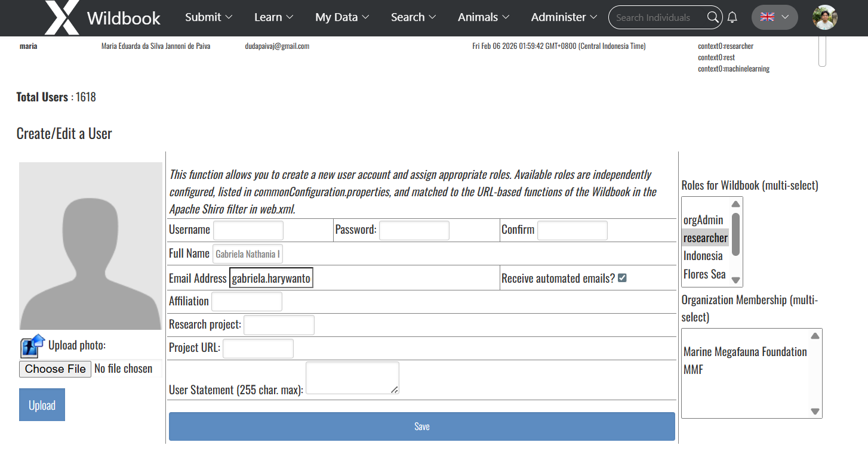Select the orgAdmin role option

pyautogui.click(x=703, y=220)
